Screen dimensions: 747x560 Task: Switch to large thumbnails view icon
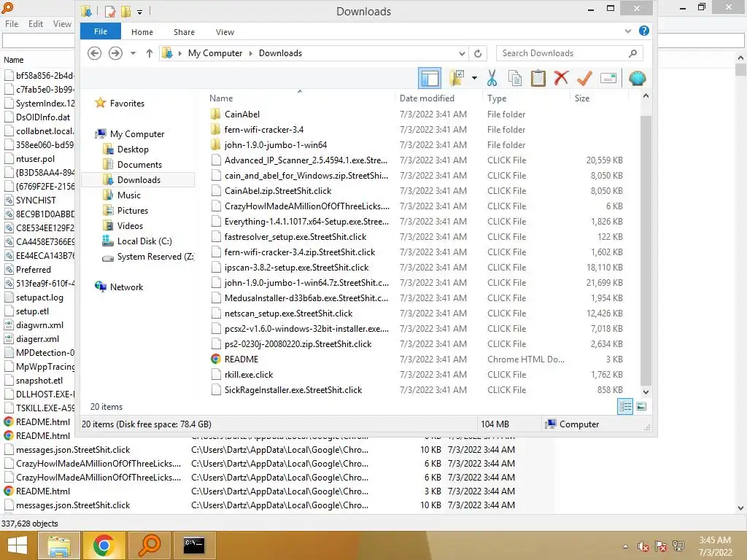[x=641, y=406]
